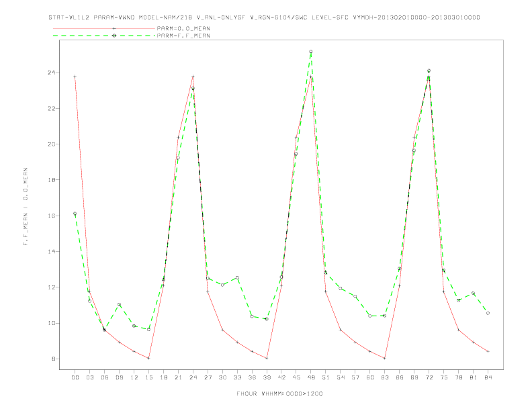Click x-axis hour label 27

click(x=208, y=377)
